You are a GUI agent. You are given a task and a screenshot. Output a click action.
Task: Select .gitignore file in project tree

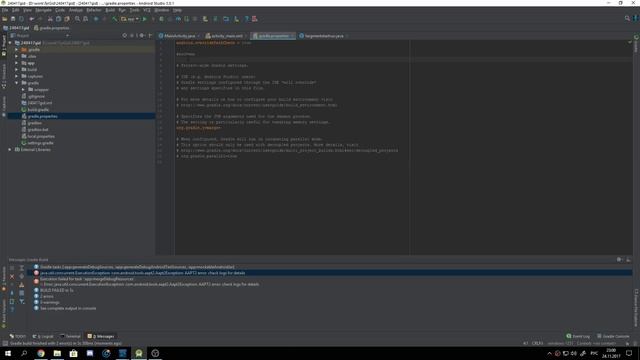(x=36, y=96)
